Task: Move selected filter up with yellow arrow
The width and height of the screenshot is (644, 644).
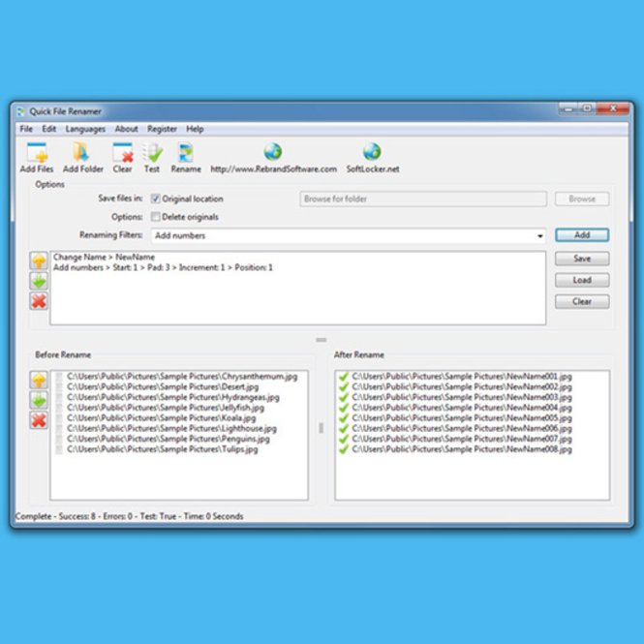Action: [x=39, y=261]
